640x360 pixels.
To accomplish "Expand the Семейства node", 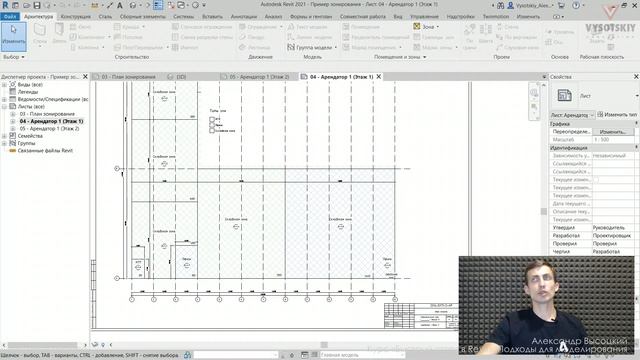I will (x=4, y=136).
